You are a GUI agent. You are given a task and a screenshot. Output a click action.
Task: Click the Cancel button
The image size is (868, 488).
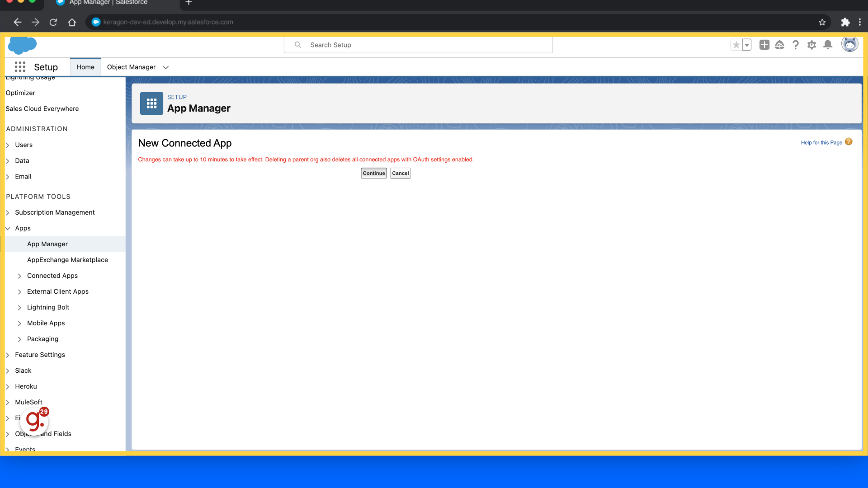[401, 173]
